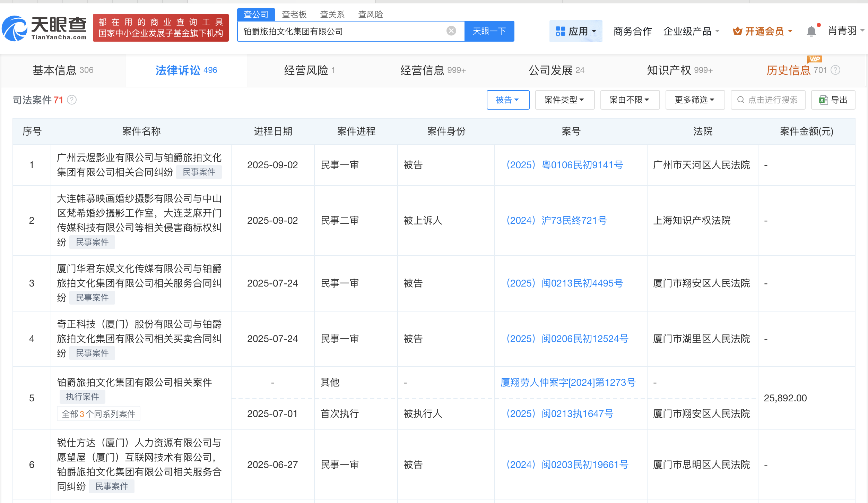
Task: Click the help icon beside 司法案件 71
Action: [72, 100]
